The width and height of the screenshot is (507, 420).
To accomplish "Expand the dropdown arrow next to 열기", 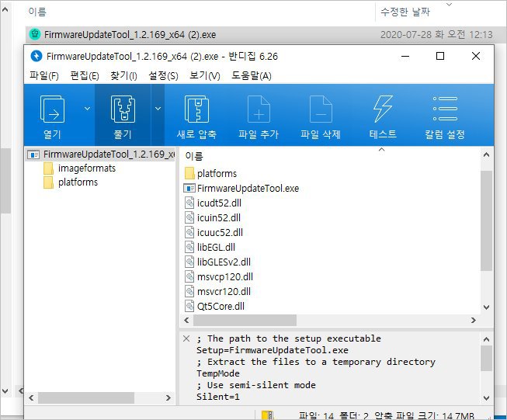I will pos(87,109).
